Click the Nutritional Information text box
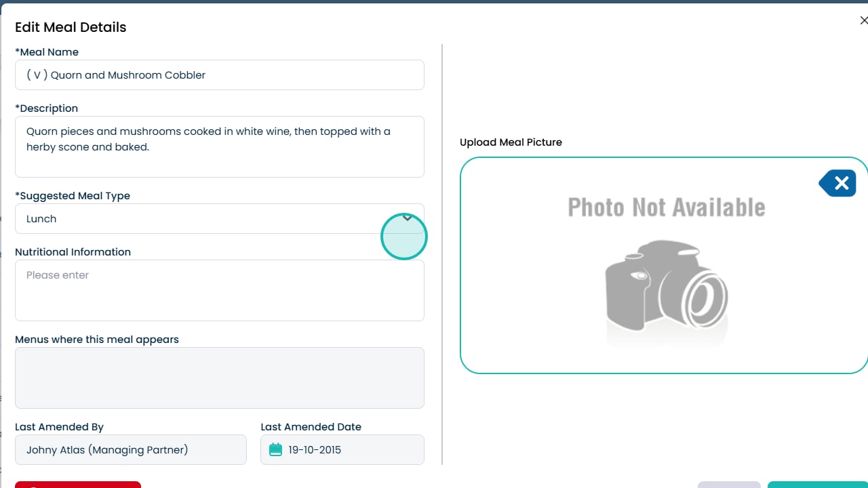 [x=219, y=290]
